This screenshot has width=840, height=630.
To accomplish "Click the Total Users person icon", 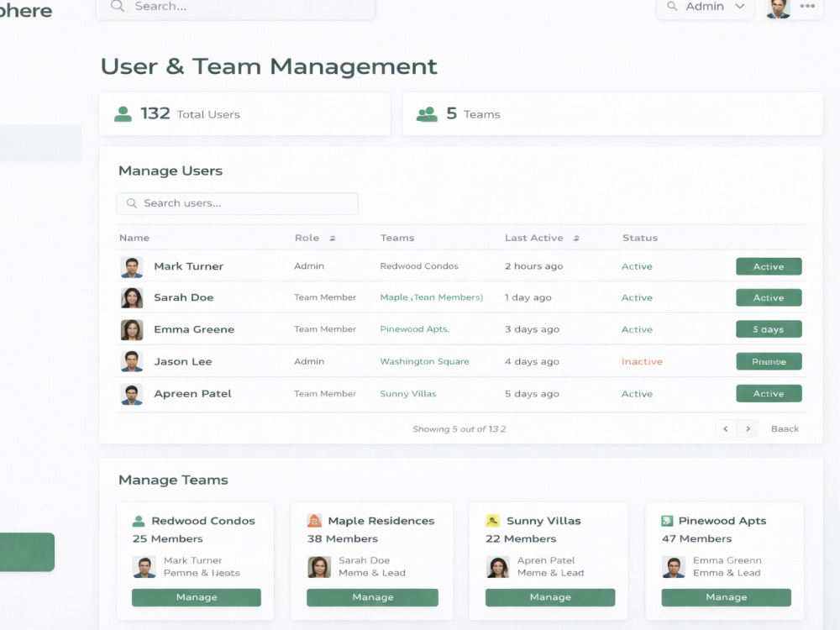I will tap(123, 114).
